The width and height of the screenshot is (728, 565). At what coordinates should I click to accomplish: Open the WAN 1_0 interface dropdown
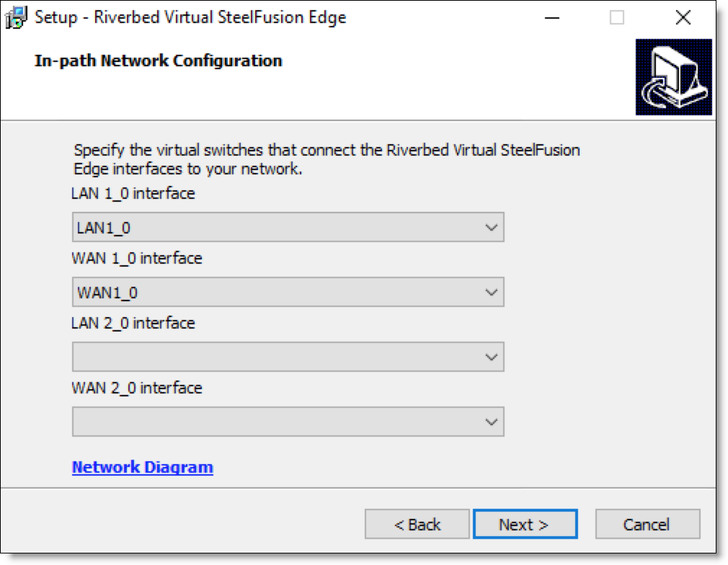click(288, 292)
